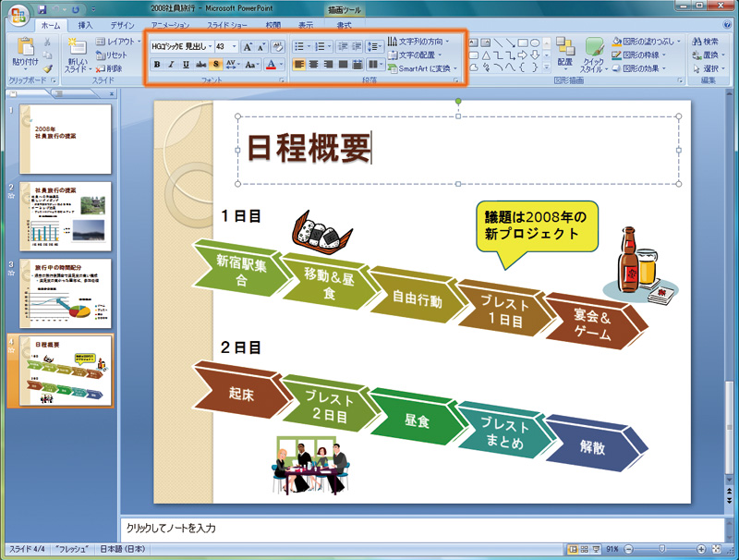Expand the font size dropdown
Viewport: 739px width, 560px height.
coord(235,46)
